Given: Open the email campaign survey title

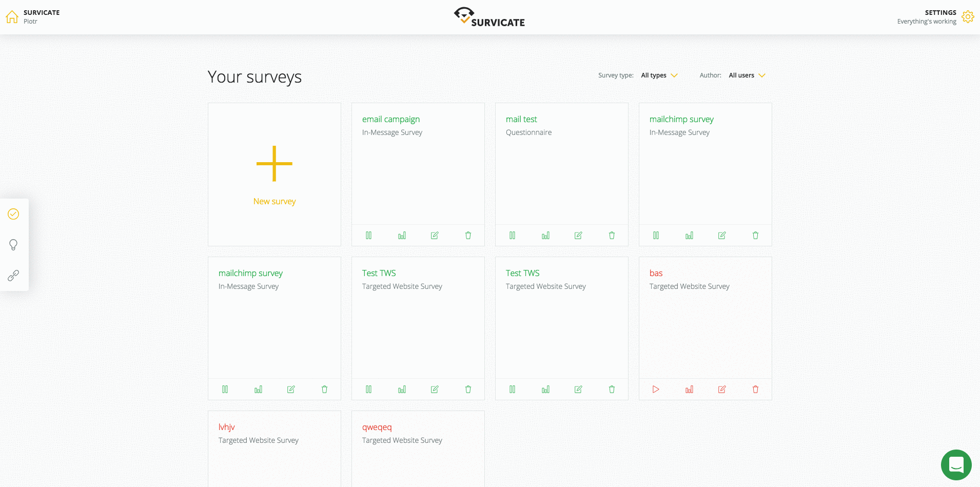Looking at the screenshot, I should point(391,119).
